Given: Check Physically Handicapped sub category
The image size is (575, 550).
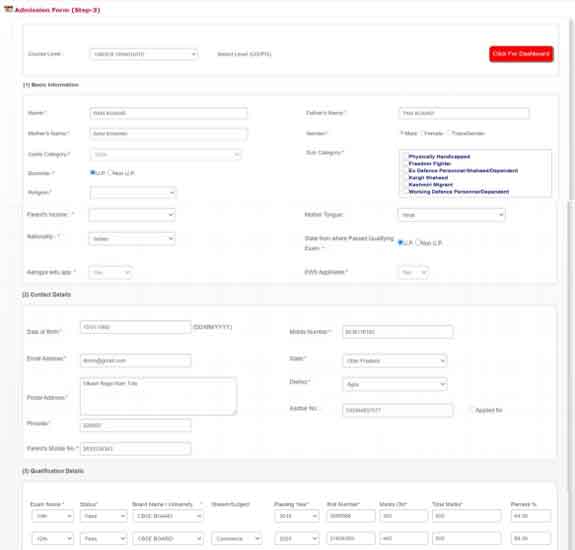Looking at the screenshot, I should click(405, 157).
